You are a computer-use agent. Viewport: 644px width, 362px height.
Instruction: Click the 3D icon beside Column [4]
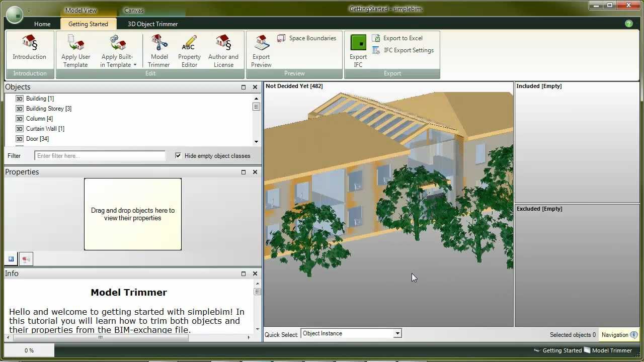pos(20,119)
